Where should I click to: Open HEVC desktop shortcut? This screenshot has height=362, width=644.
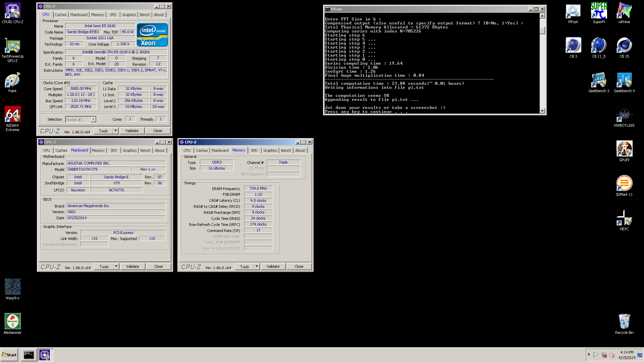[x=624, y=221]
